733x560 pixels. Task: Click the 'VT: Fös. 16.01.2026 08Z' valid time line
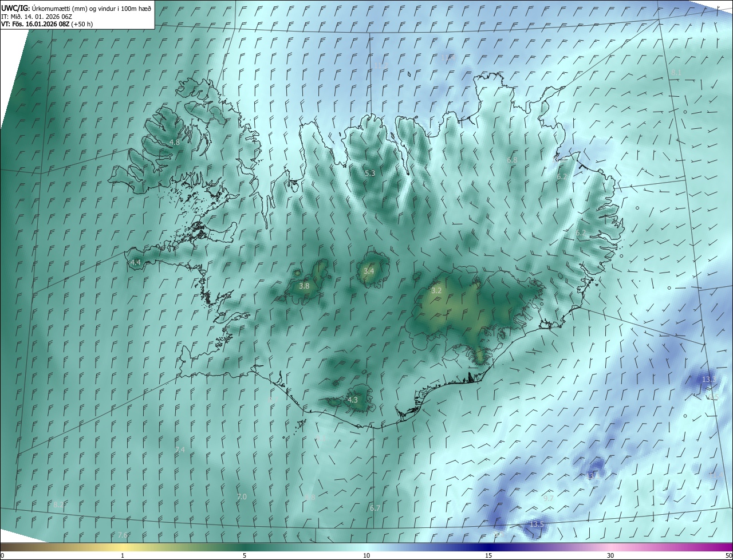click(47, 24)
